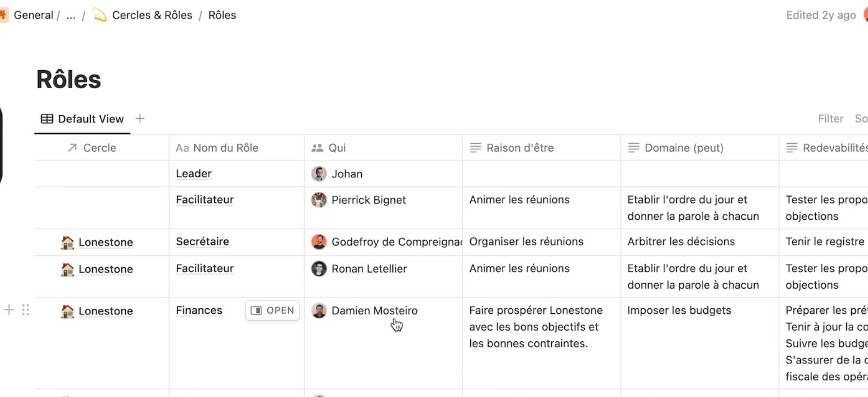Screen dimensions: 868x397
Task: Open the Domaine (peut) column header
Action: coord(683,148)
